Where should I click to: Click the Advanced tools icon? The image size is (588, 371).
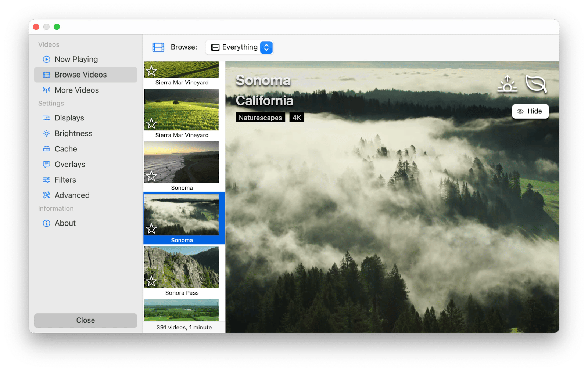pyautogui.click(x=46, y=195)
